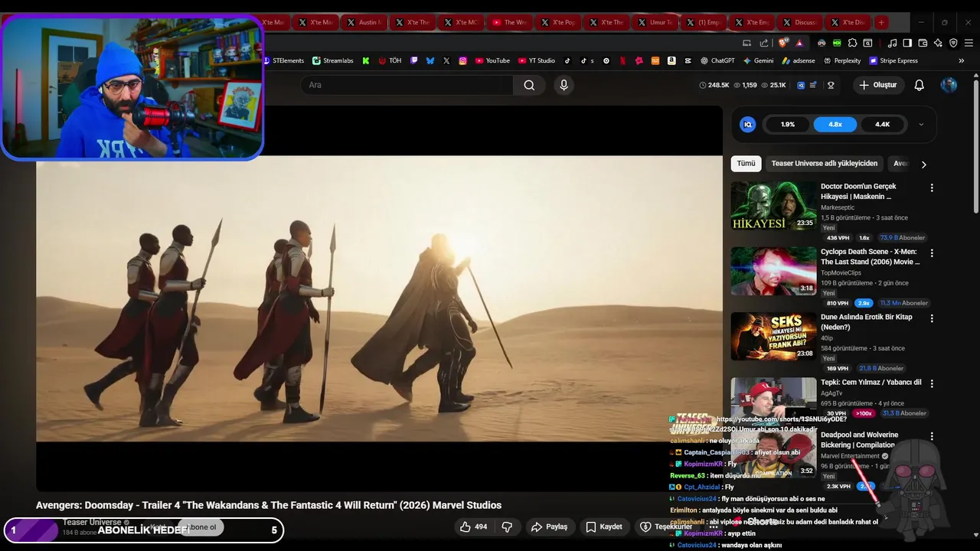Image resolution: width=980 pixels, height=551 pixels.
Task: Open the Bluesky butterfly bookmark icon
Action: 430,60
